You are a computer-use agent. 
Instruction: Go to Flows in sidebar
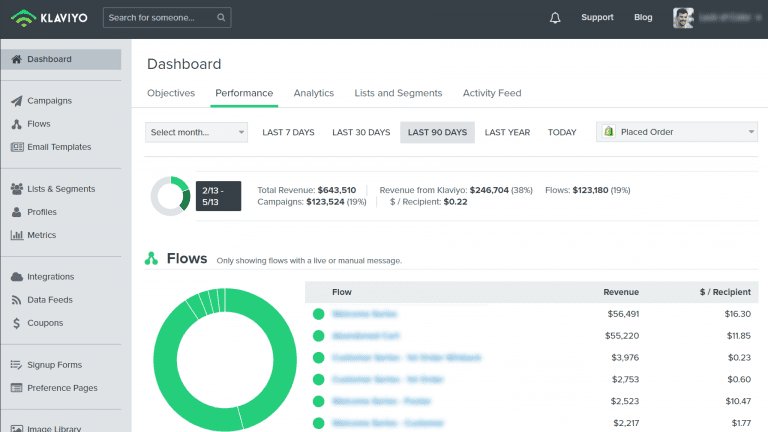coord(39,124)
